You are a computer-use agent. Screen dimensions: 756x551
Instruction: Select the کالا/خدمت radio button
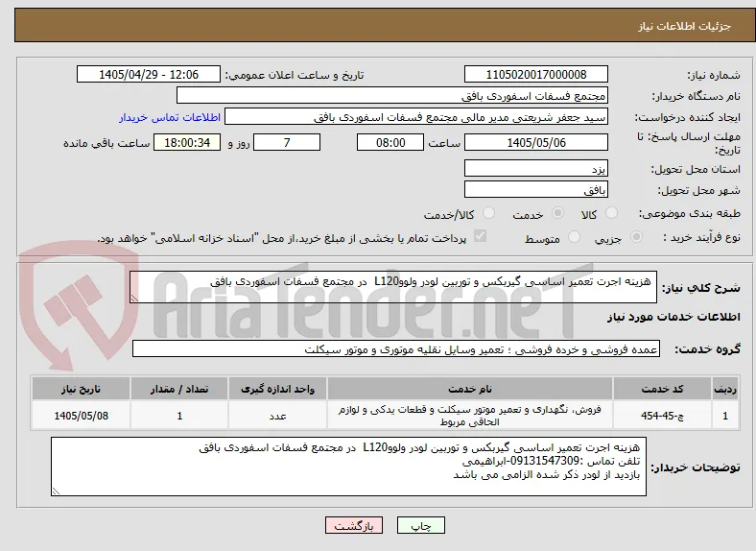tap(488, 213)
